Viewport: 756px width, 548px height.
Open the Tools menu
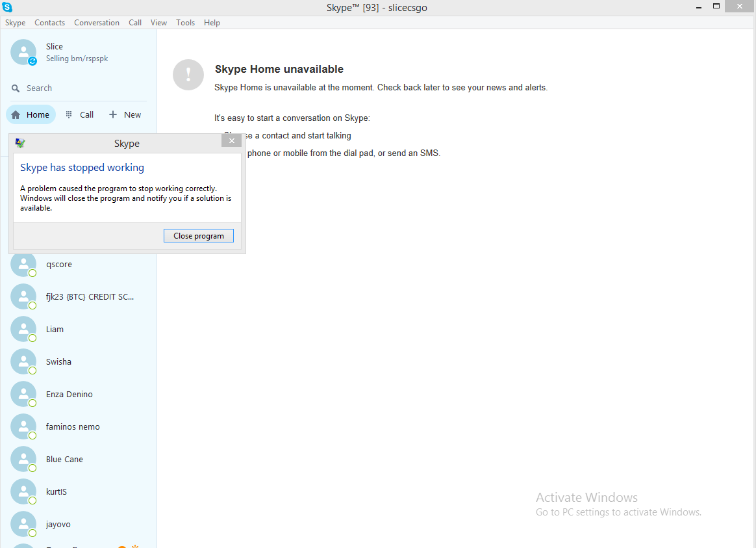pyautogui.click(x=186, y=23)
